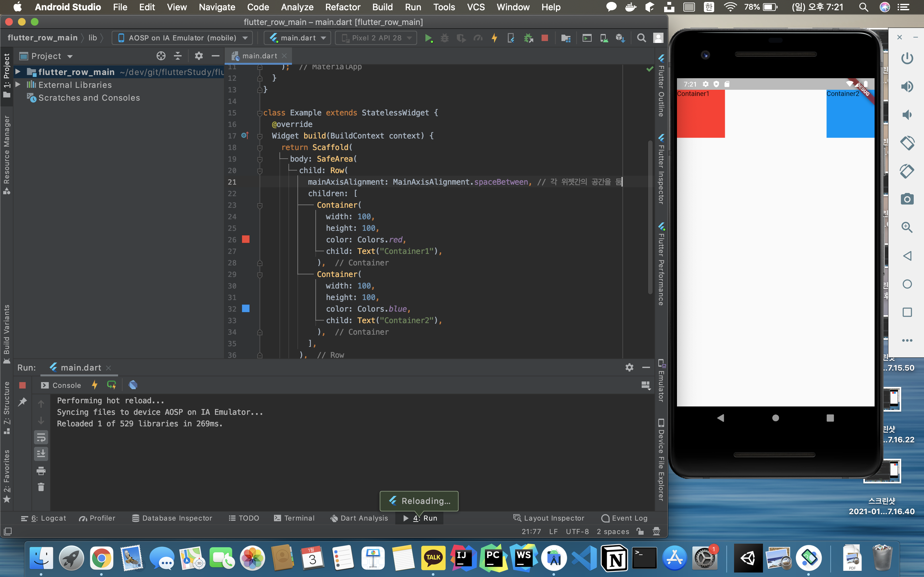Open main.dart run configuration dropdown

click(298, 38)
